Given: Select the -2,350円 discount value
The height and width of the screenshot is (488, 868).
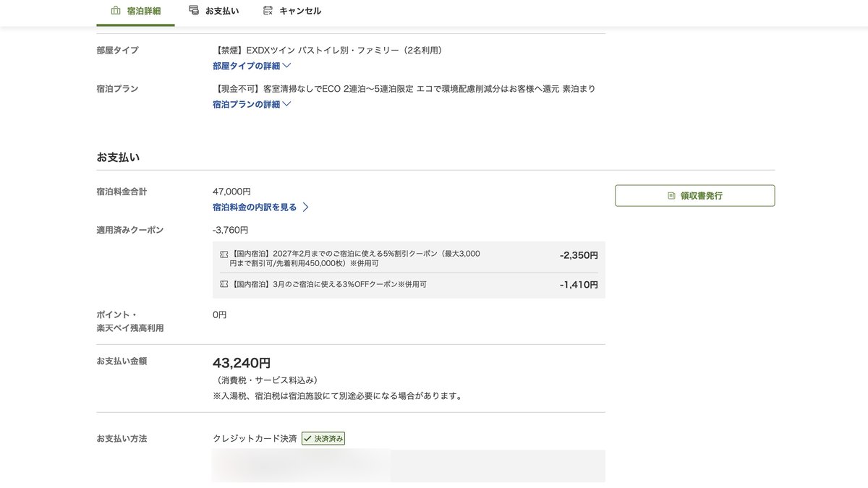Looking at the screenshot, I should tap(579, 255).
